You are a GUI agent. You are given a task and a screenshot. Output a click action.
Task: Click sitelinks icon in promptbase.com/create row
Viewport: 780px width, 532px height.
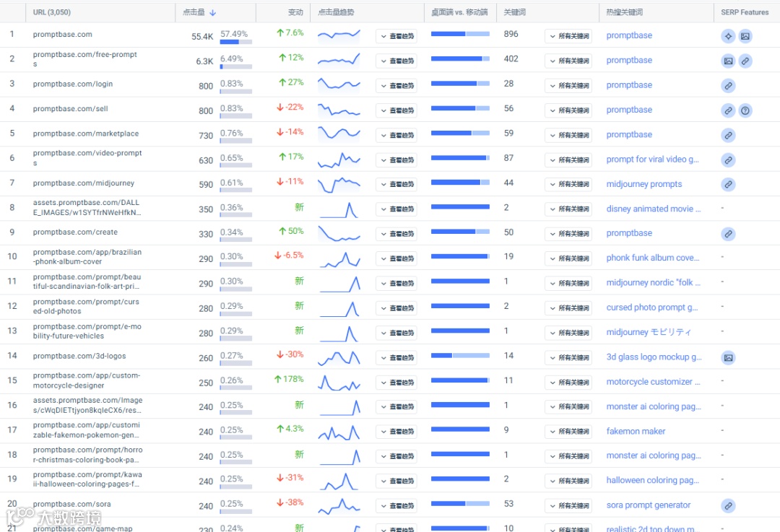point(728,234)
